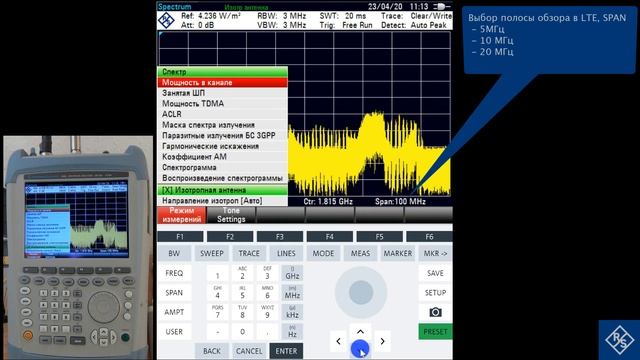Image resolution: width=640 pixels, height=360 pixels.
Task: Click the GHz unit key
Action: [292, 273]
